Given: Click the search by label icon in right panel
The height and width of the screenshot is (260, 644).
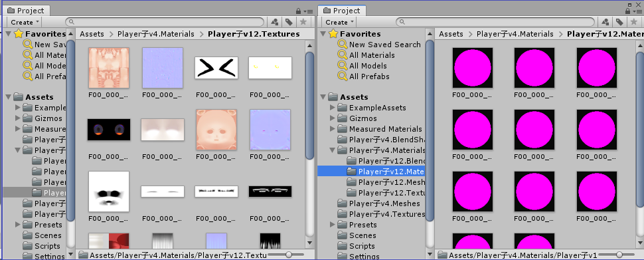Looking at the screenshot, I should [619, 22].
